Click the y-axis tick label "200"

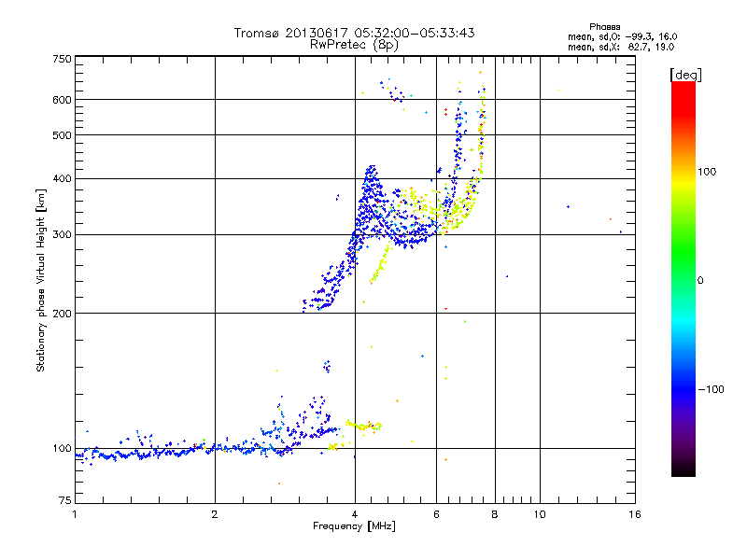pos(62,314)
